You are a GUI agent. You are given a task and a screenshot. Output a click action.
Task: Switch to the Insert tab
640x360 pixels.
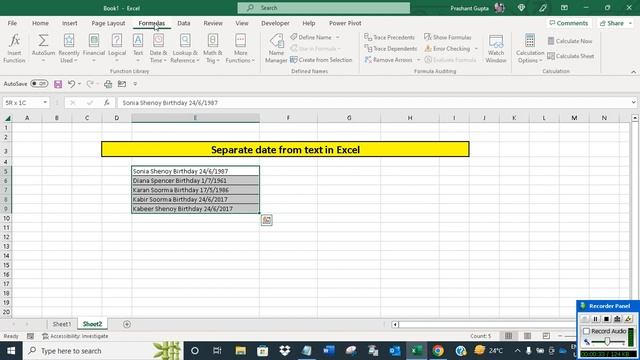point(70,23)
